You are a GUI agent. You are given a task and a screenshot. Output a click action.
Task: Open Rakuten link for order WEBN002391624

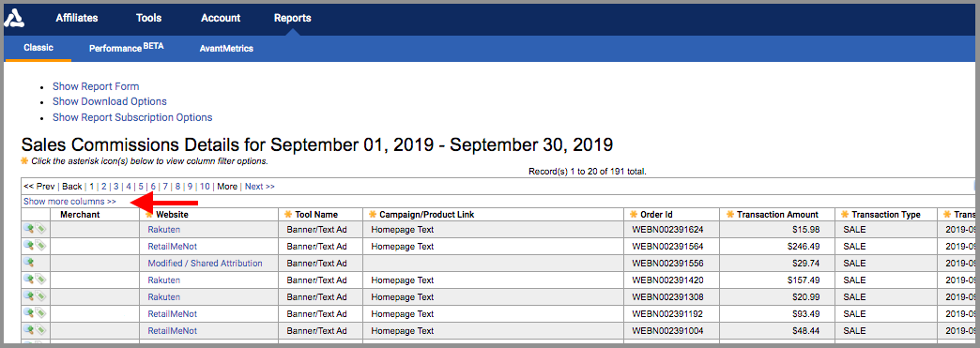(x=163, y=229)
